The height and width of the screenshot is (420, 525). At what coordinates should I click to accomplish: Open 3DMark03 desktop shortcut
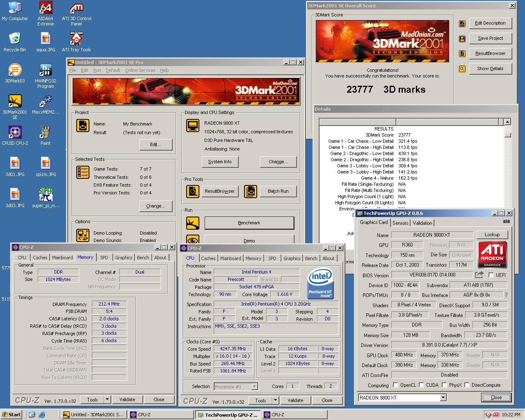point(15,73)
